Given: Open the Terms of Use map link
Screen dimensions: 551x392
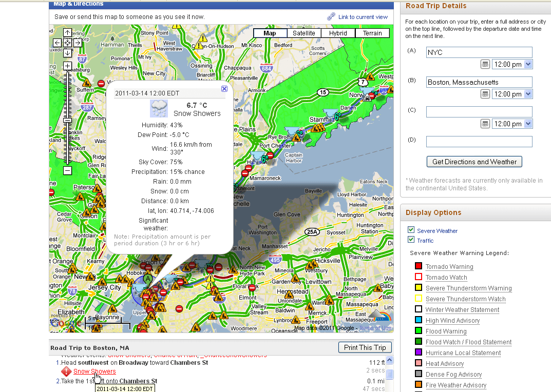Looking at the screenshot, I should 375,328.
